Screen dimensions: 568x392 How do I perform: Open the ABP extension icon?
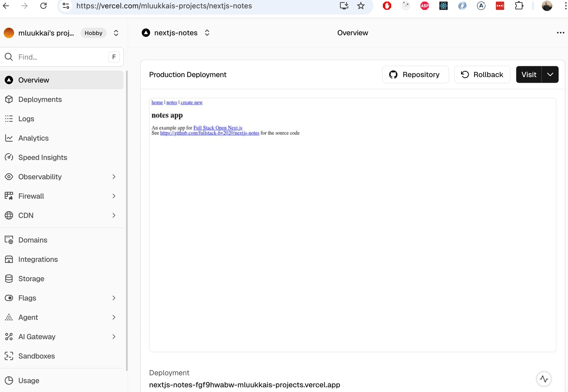[x=425, y=6]
